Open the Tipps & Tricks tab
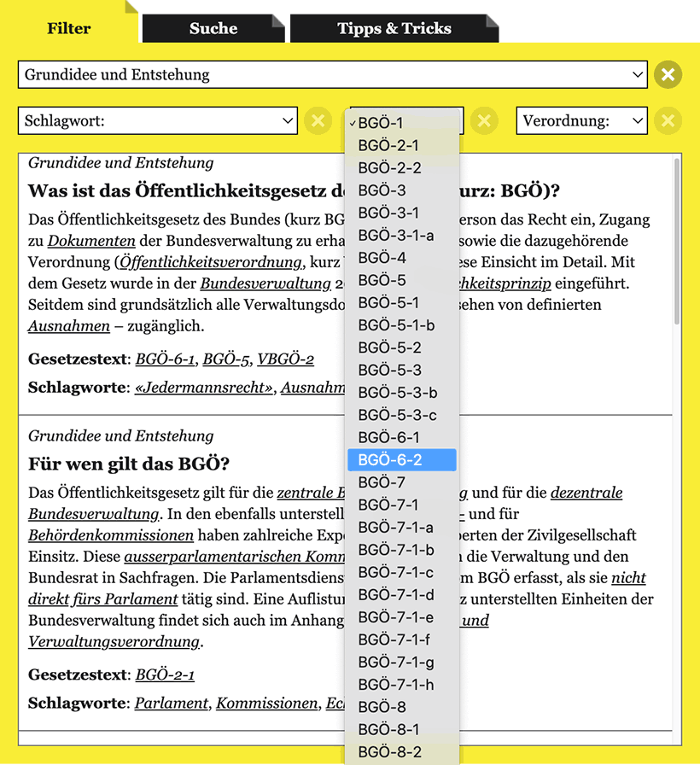The width and height of the screenshot is (700, 765). click(x=394, y=28)
